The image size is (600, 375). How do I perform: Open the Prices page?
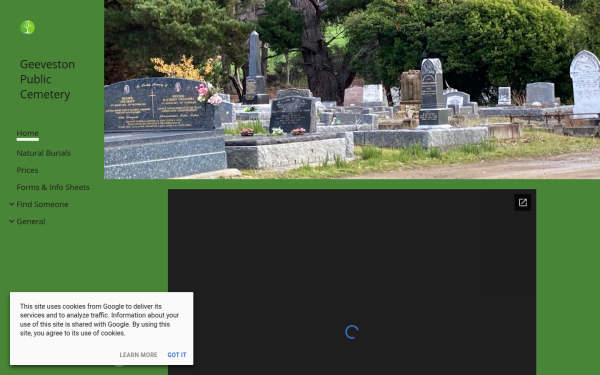27,170
